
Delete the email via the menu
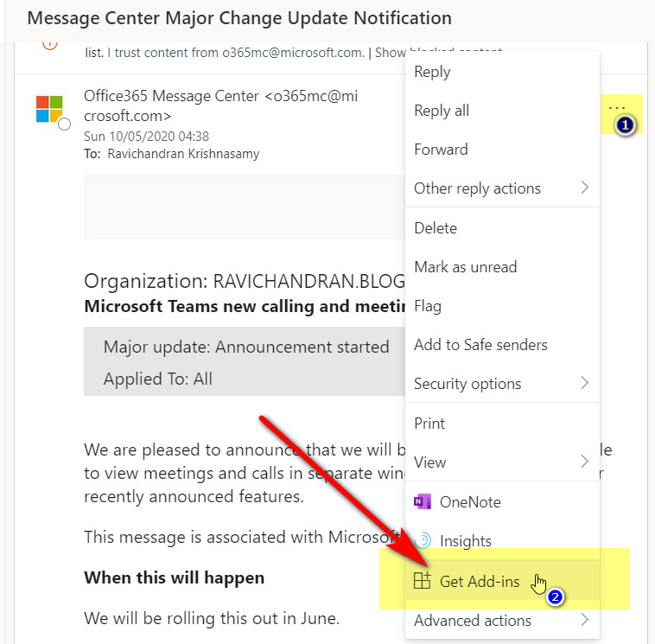click(436, 228)
